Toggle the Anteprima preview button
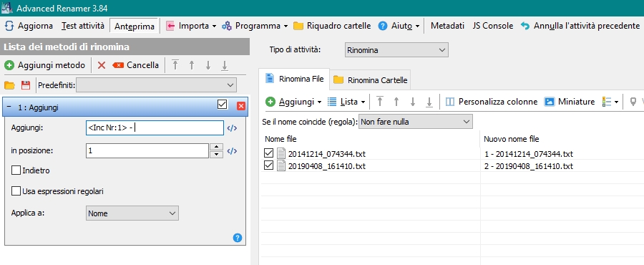 pos(135,26)
